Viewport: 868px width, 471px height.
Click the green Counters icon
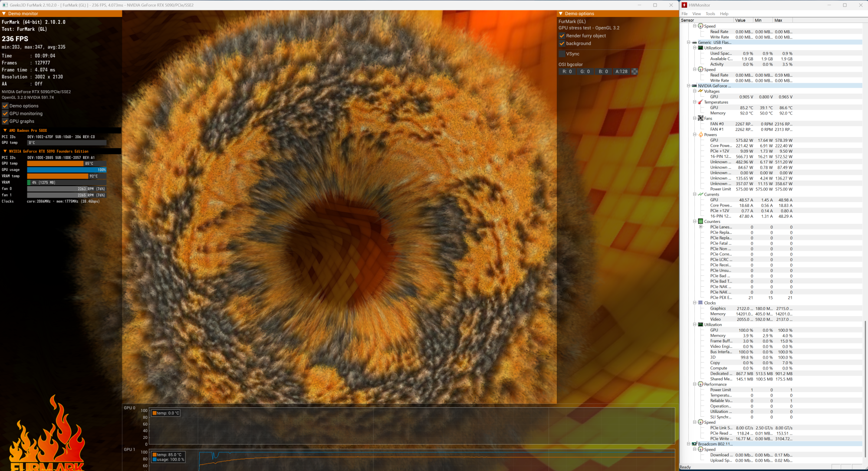tap(700, 222)
